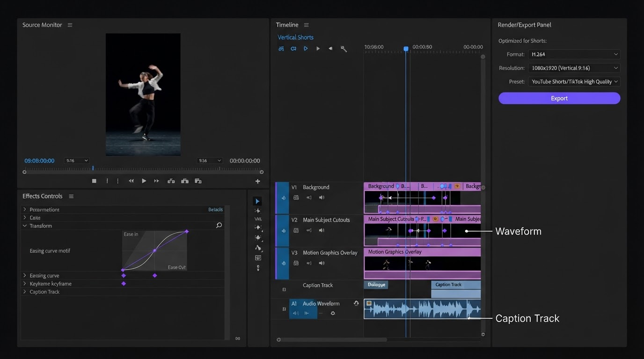Toggle sync lock on V1 Background track
This screenshot has width=644, height=359.
[x=309, y=198]
